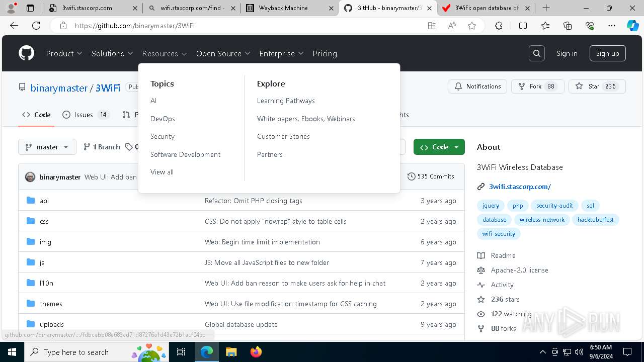The width and height of the screenshot is (644, 362).
Task: Click the jquery topic tag
Action: [491, 206]
